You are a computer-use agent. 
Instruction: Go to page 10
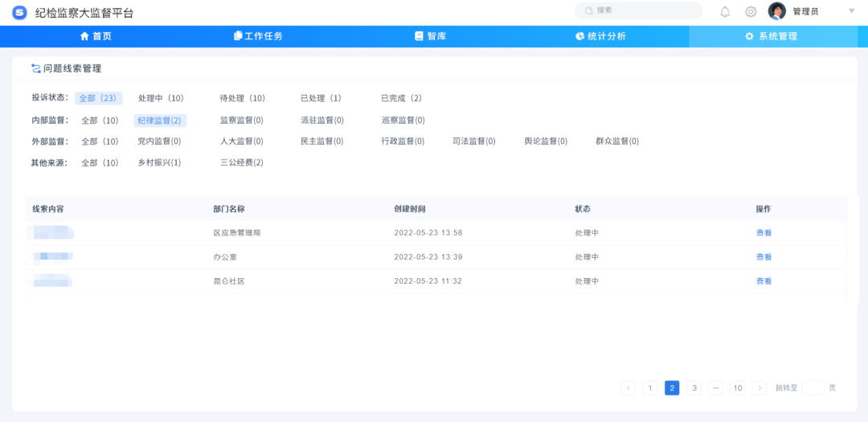coord(737,387)
